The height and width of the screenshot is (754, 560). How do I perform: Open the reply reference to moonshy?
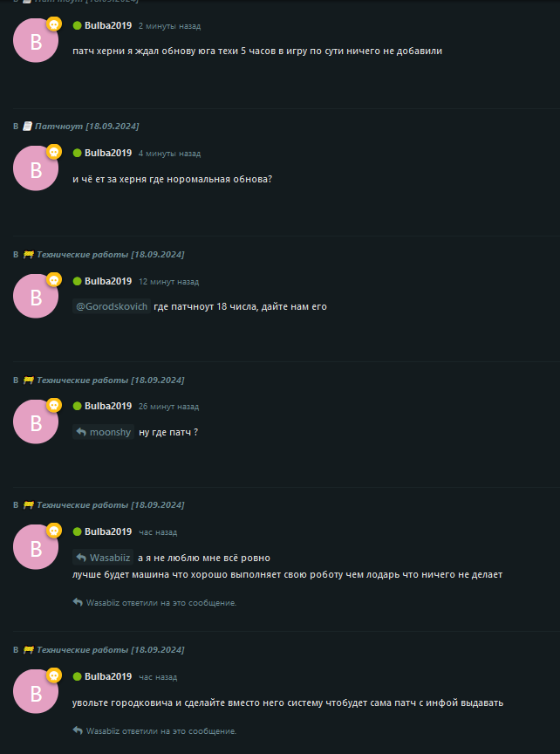pos(103,432)
